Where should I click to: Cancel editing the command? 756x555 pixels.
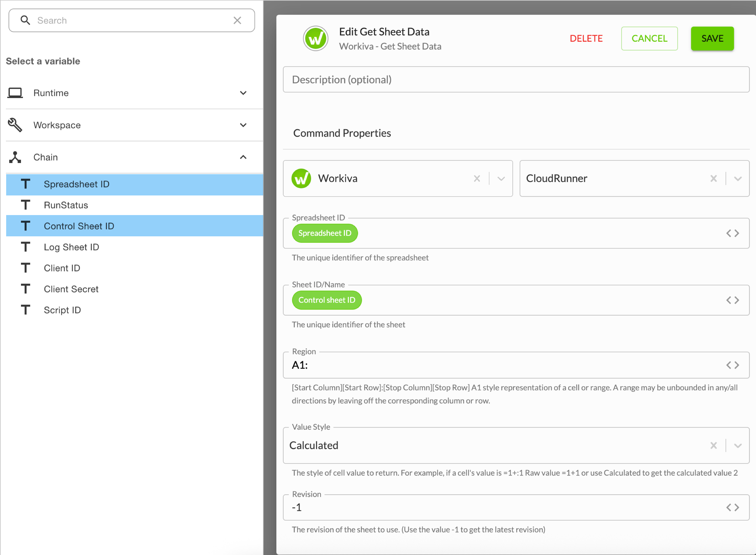649,39
